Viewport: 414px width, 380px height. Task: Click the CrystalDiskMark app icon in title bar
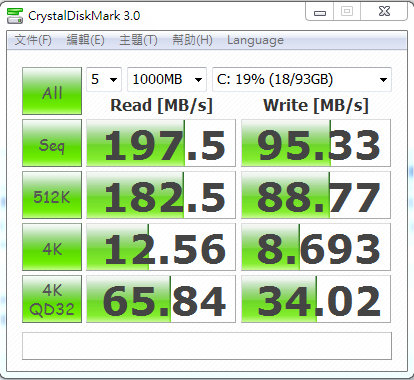[15, 16]
